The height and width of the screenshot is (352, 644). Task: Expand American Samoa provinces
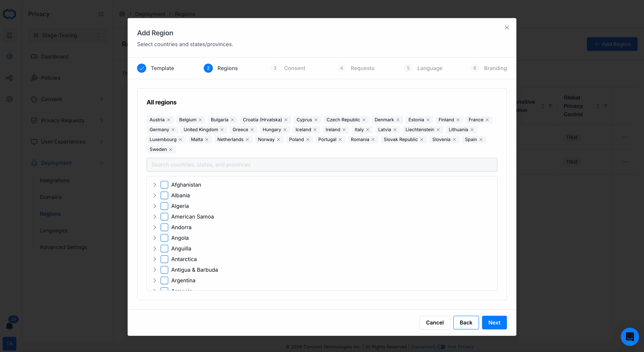155,217
